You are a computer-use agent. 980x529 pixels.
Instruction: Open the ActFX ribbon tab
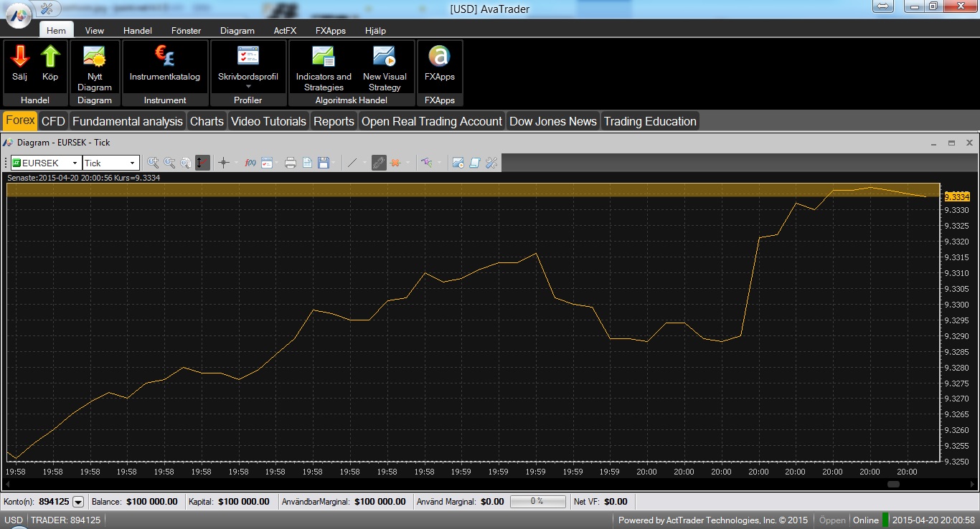point(285,31)
